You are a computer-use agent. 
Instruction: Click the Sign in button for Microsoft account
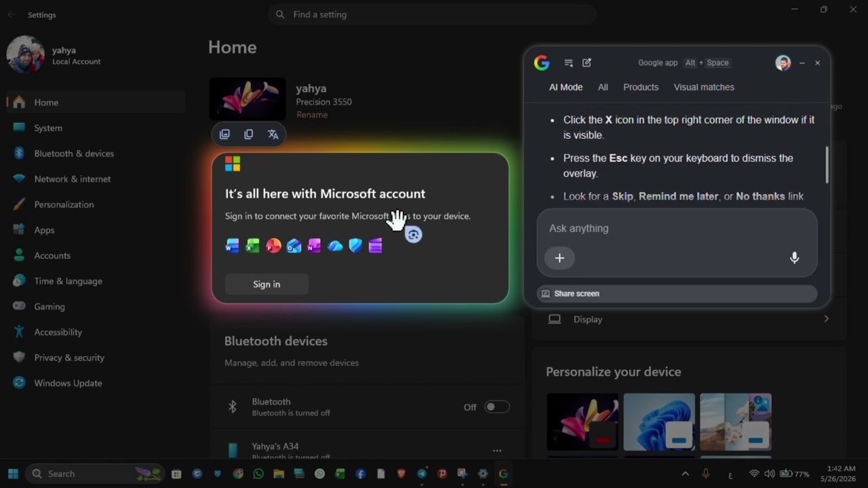point(267,284)
